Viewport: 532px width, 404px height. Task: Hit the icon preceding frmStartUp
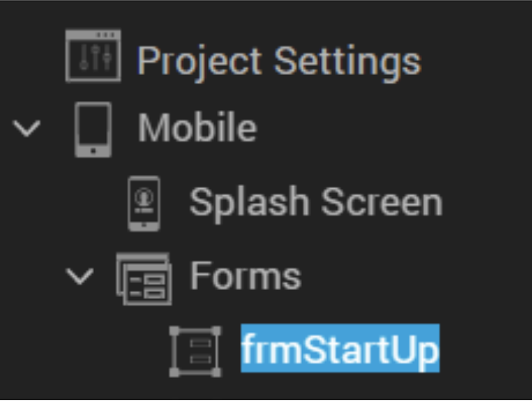pyautogui.click(x=195, y=351)
